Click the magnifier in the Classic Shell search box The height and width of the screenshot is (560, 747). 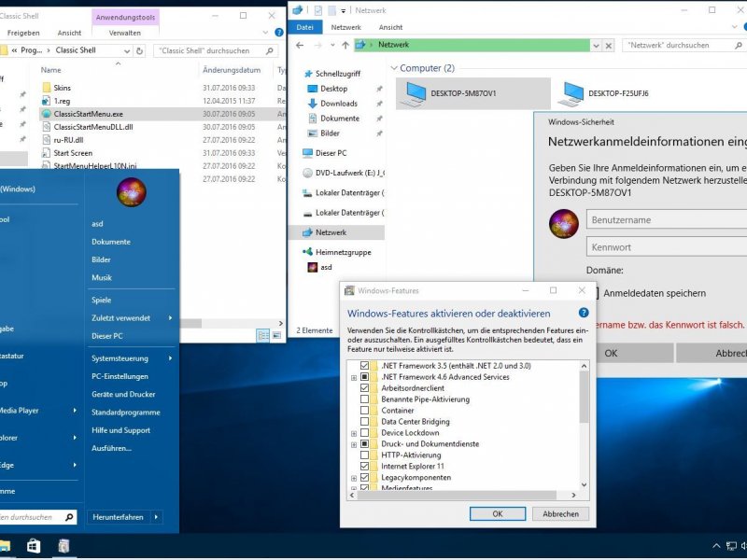pyautogui.click(x=270, y=50)
